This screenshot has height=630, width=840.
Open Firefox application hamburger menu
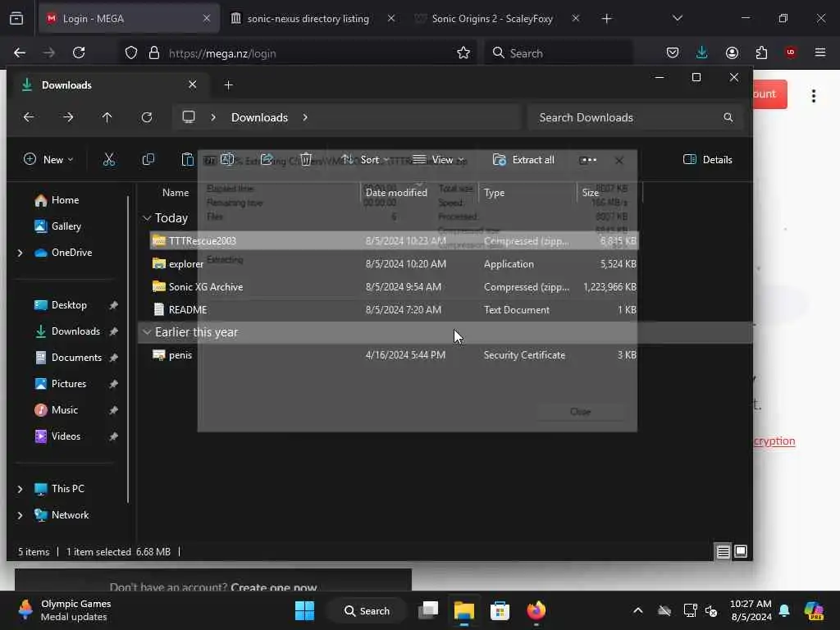[820, 52]
